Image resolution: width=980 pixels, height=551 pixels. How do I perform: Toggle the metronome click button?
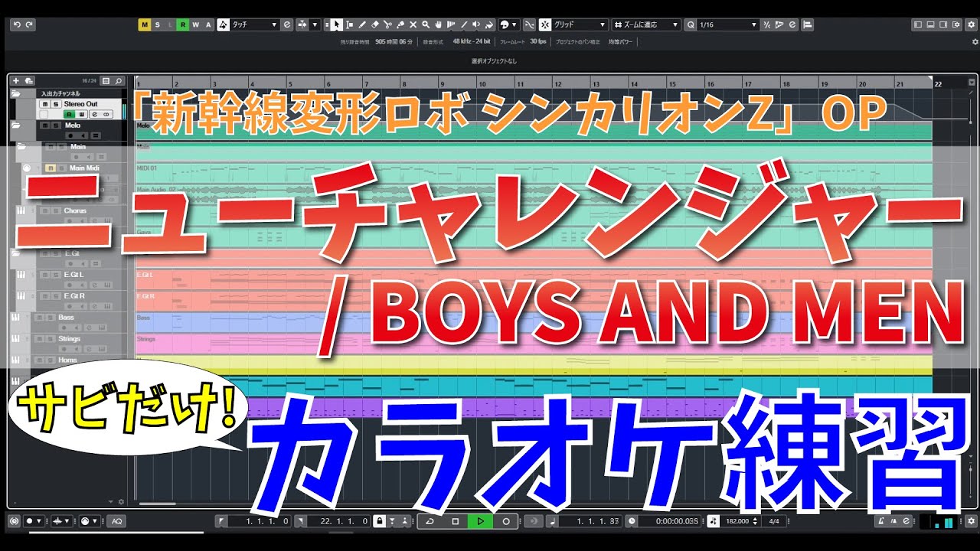(x=883, y=521)
